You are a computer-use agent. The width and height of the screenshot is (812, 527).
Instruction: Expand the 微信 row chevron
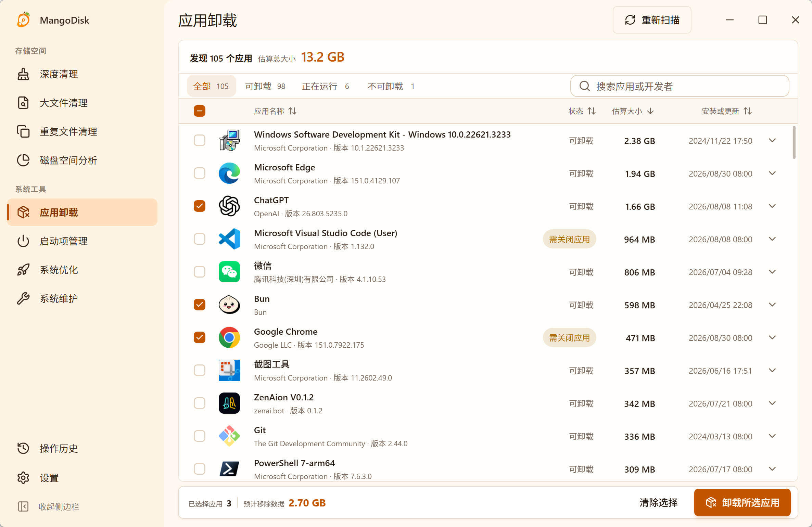click(x=772, y=272)
